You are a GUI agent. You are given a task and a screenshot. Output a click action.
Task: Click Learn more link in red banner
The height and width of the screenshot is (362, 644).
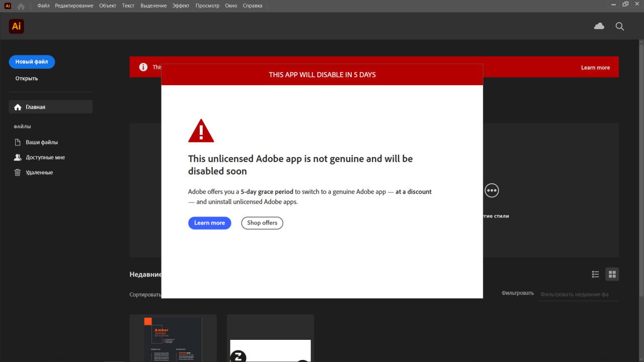coord(595,67)
